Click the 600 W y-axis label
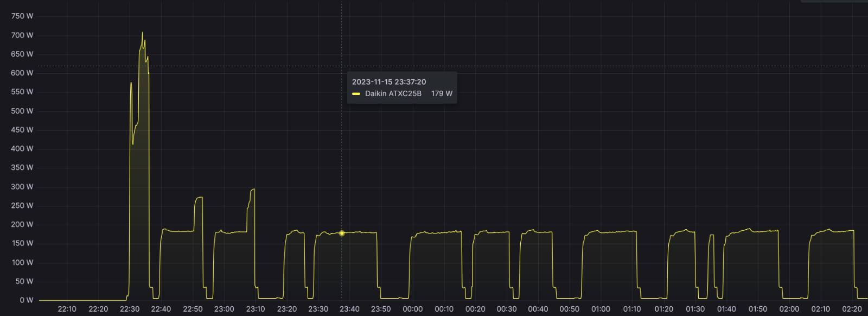This screenshot has height=316, width=868. click(x=22, y=73)
